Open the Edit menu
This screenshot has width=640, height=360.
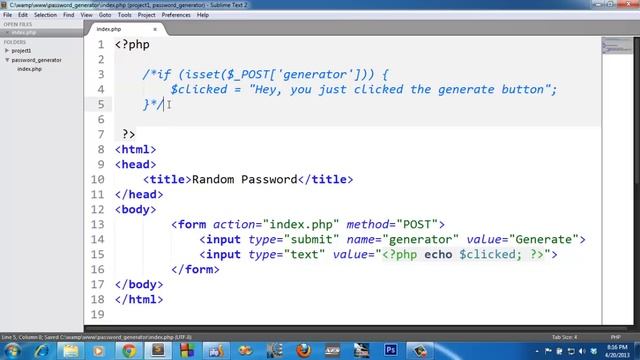click(23, 15)
